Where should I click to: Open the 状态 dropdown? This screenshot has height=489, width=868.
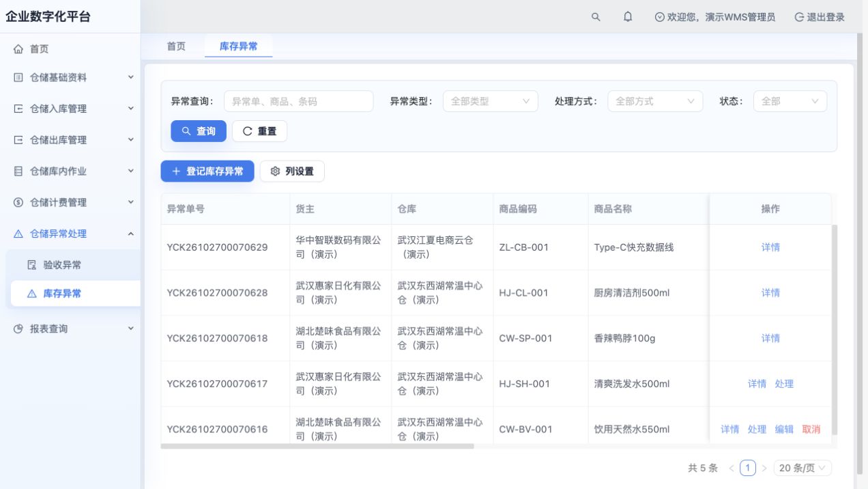click(x=790, y=101)
